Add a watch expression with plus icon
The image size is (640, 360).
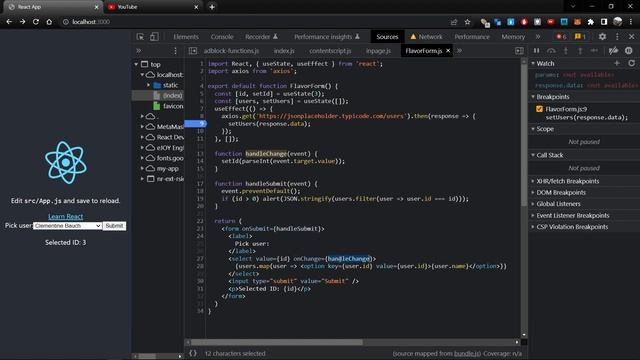(x=617, y=63)
